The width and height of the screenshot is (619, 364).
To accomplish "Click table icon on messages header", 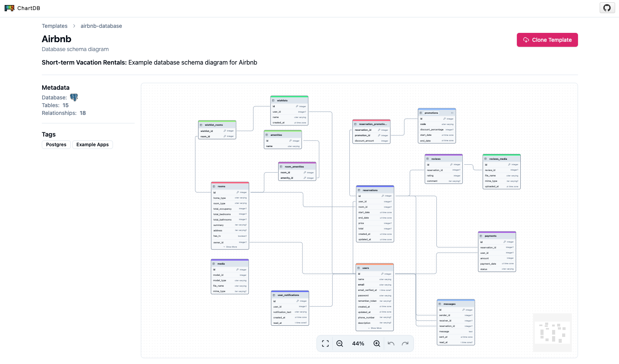I will click(439, 304).
